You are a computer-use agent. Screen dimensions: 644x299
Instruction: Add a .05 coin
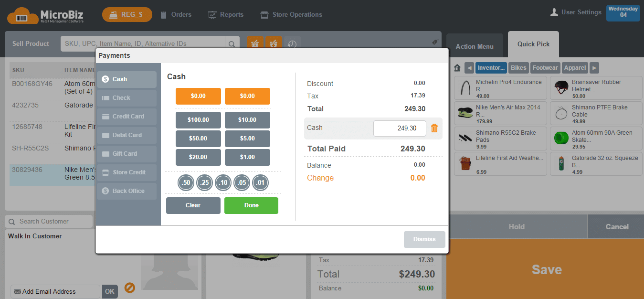point(242,183)
